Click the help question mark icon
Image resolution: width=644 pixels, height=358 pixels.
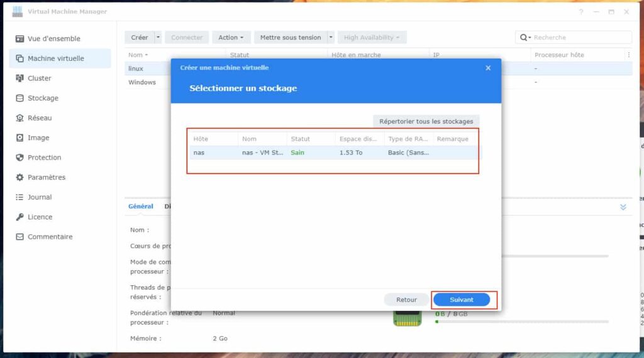click(x=581, y=12)
